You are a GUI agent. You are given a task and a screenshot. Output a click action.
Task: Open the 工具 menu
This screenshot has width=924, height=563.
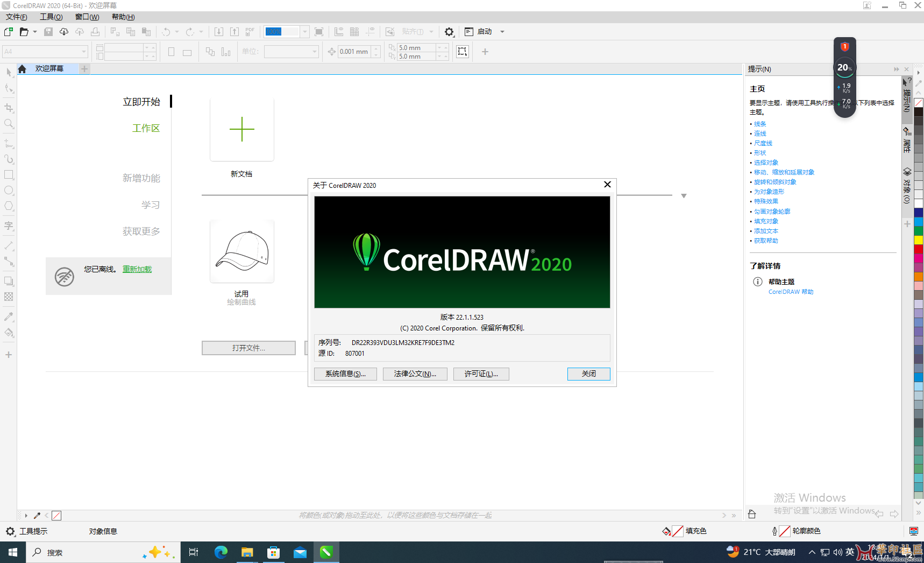tap(51, 17)
